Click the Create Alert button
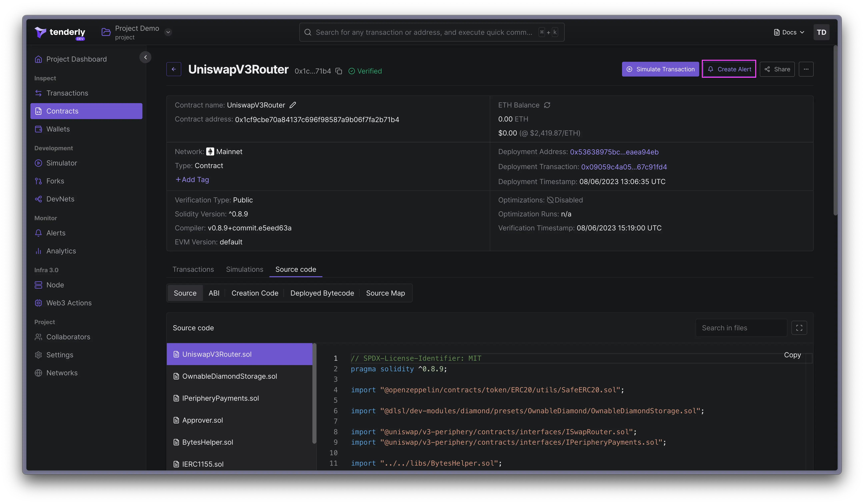The width and height of the screenshot is (864, 504). (x=729, y=69)
